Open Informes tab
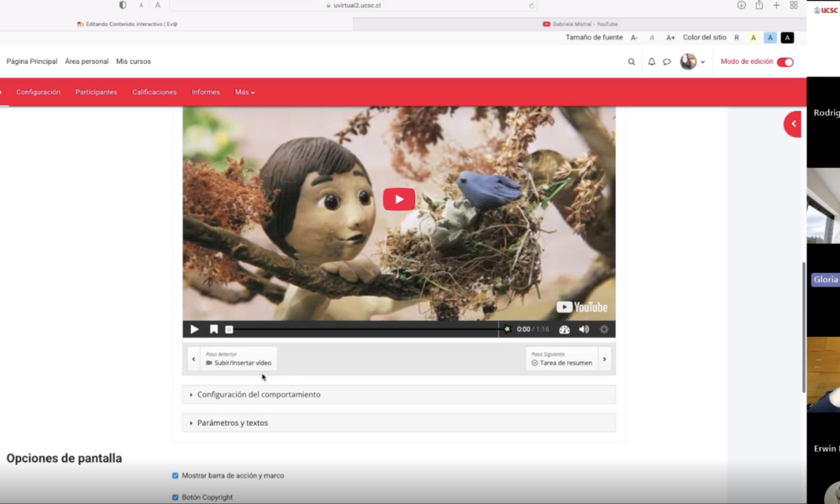The image size is (840, 504). (206, 92)
